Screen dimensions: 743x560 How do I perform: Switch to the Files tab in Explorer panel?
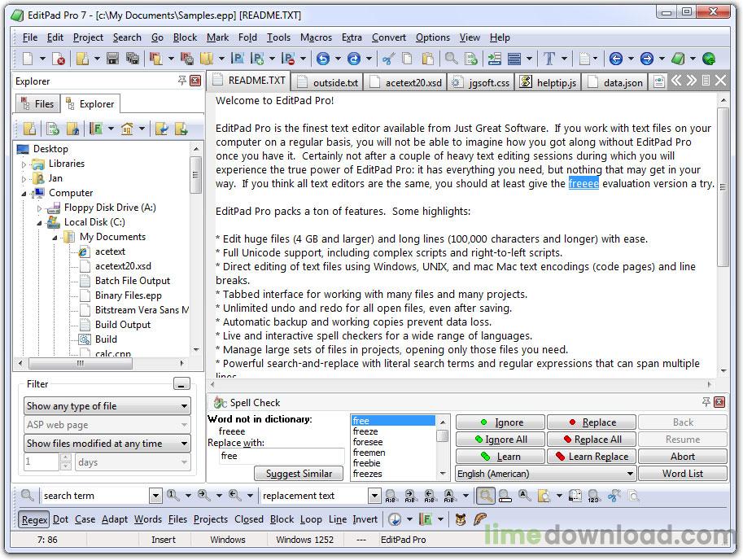pos(38,103)
